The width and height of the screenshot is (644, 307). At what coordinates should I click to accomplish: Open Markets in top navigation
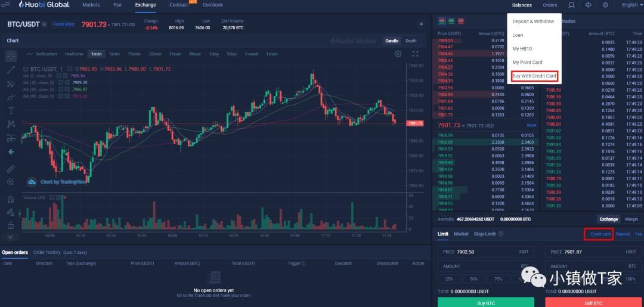pos(91,5)
